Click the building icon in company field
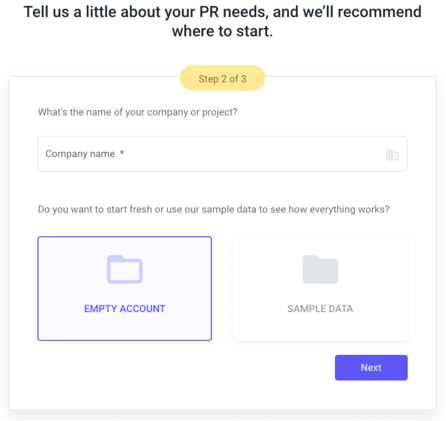The image size is (446, 421). pyautogui.click(x=392, y=155)
